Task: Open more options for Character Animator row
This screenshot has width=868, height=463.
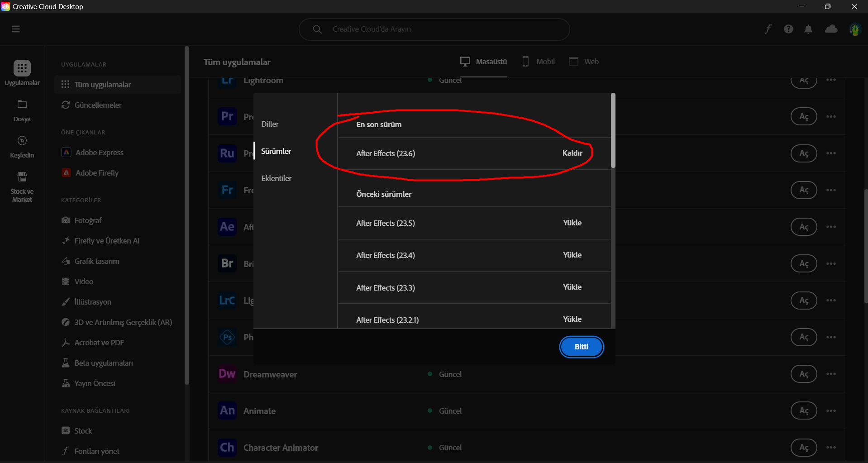Action: (x=831, y=448)
